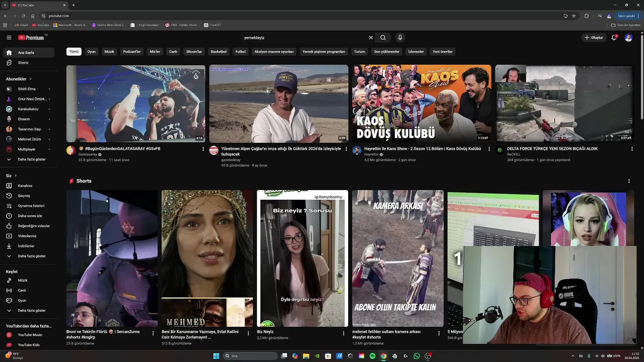The image size is (644, 362).
Task: Clear the search box with the X icon
Action: pos(371,38)
